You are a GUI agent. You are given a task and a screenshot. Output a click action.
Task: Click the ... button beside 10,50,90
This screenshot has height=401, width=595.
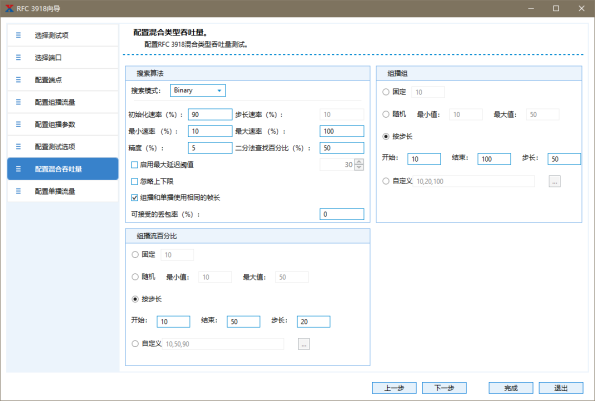304,344
